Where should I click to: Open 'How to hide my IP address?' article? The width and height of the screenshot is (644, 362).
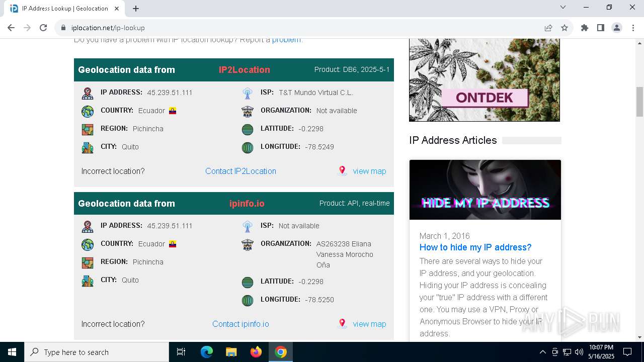pyautogui.click(x=475, y=247)
